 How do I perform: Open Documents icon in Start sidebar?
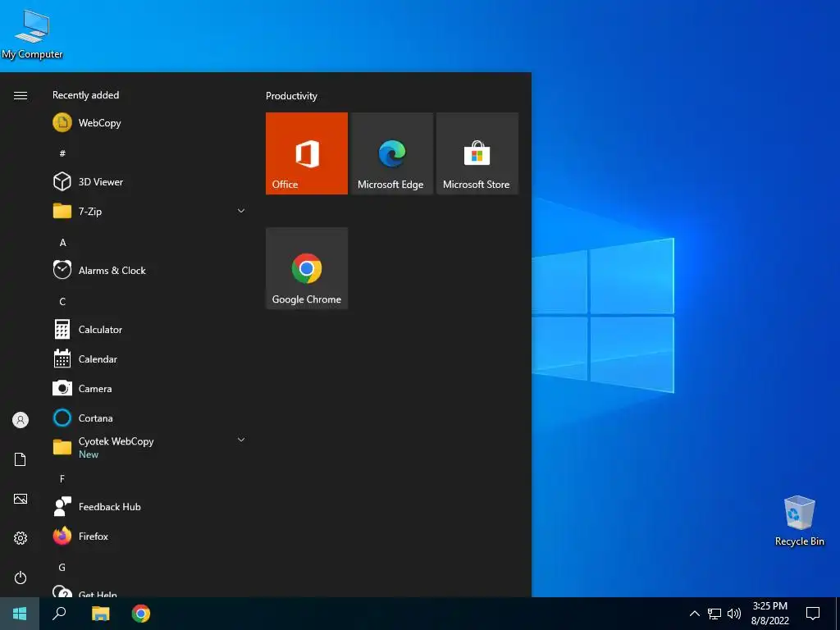21,459
